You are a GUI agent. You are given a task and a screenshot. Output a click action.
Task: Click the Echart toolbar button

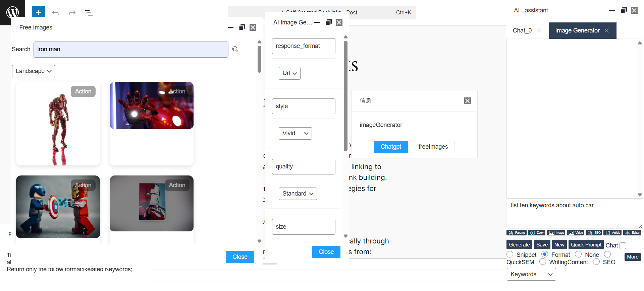(633, 233)
